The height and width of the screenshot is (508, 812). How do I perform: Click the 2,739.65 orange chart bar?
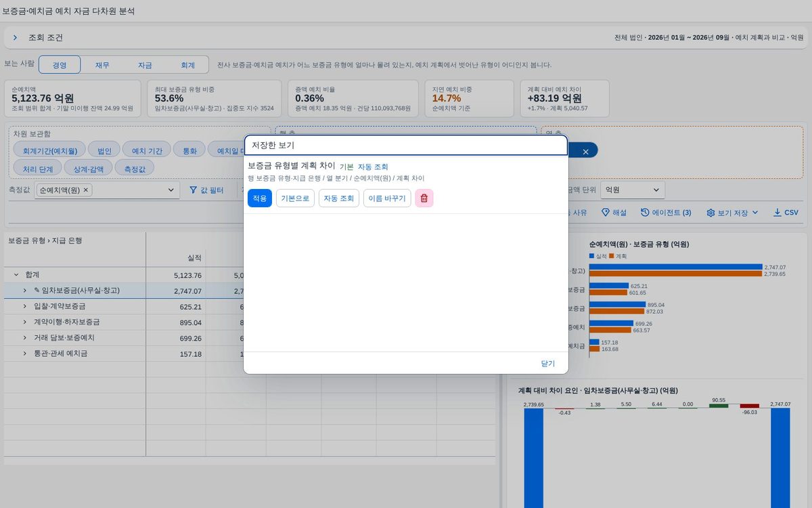coord(676,274)
